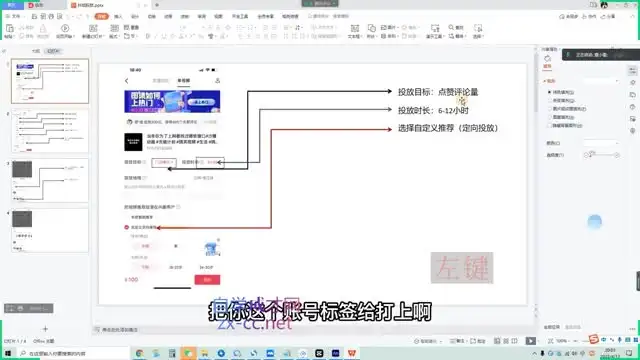This screenshot has height=360, width=640.
Task: Collapse the Fill section expander
Action: pos(549,81)
